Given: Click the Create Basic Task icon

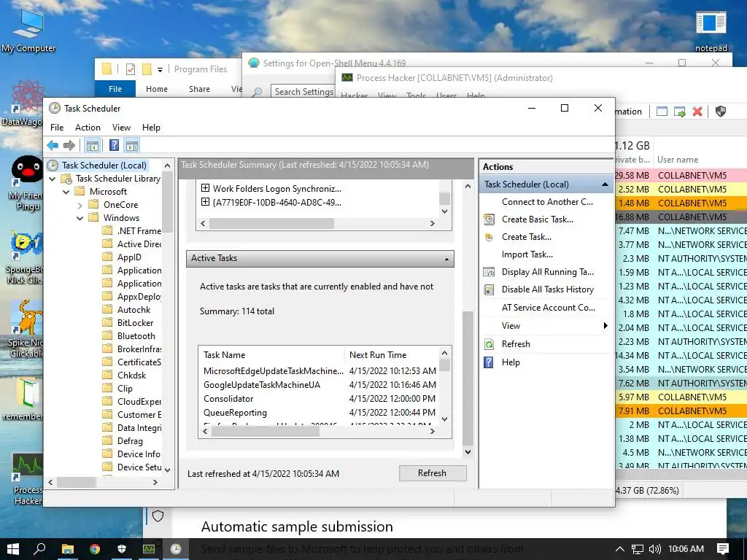Looking at the screenshot, I should [489, 219].
